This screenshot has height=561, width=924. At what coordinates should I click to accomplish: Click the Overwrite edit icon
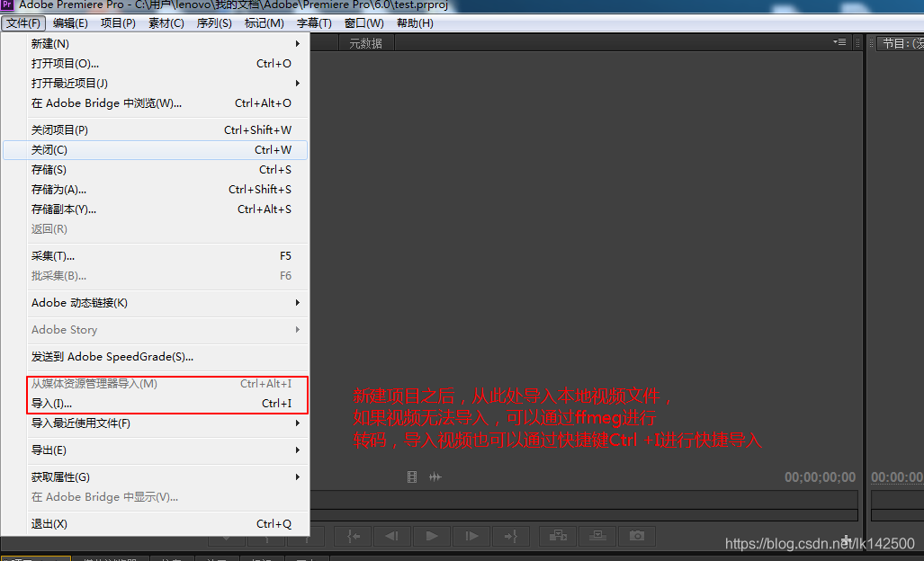coord(597,536)
